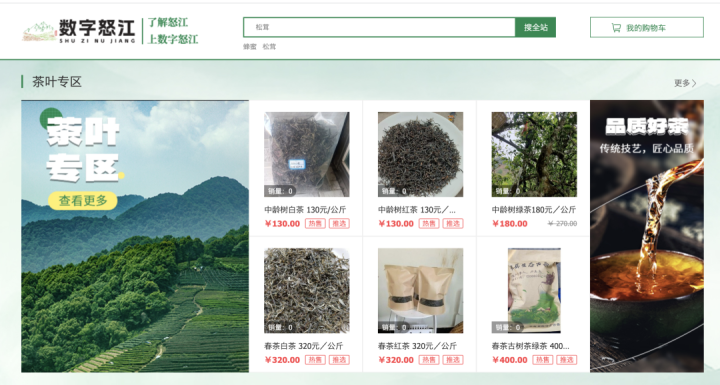Focus the search box containing 松茸
This screenshot has width=720, height=385.
tap(379, 27)
